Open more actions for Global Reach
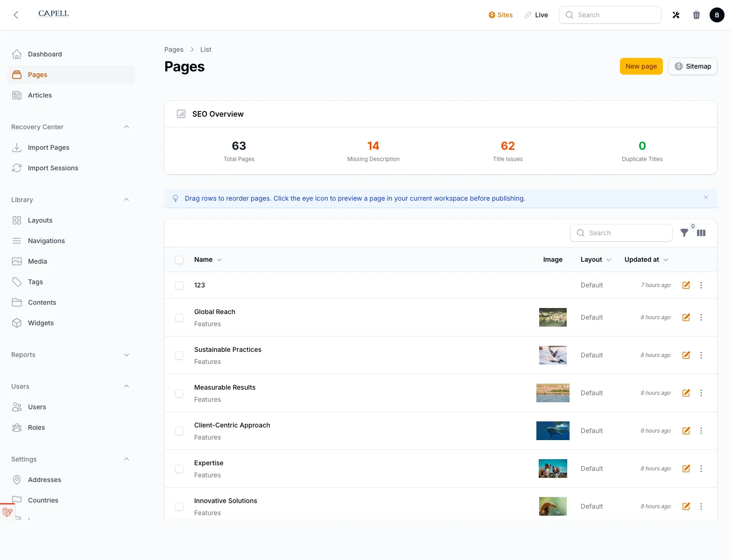 [701, 317]
